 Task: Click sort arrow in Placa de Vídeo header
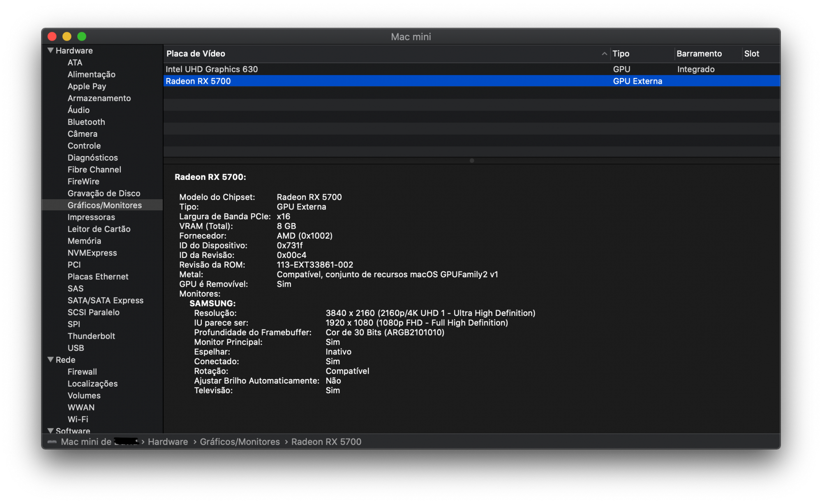pos(604,54)
